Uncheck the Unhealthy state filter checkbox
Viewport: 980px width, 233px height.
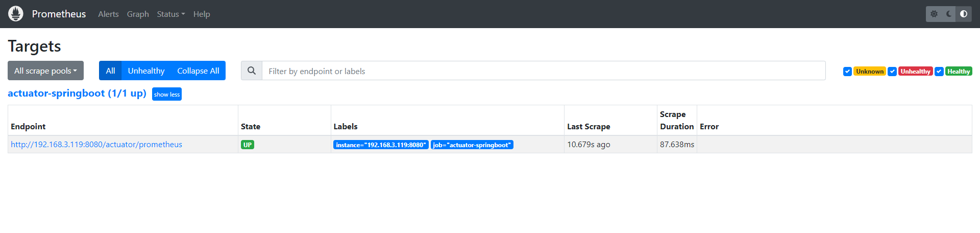[x=892, y=72]
